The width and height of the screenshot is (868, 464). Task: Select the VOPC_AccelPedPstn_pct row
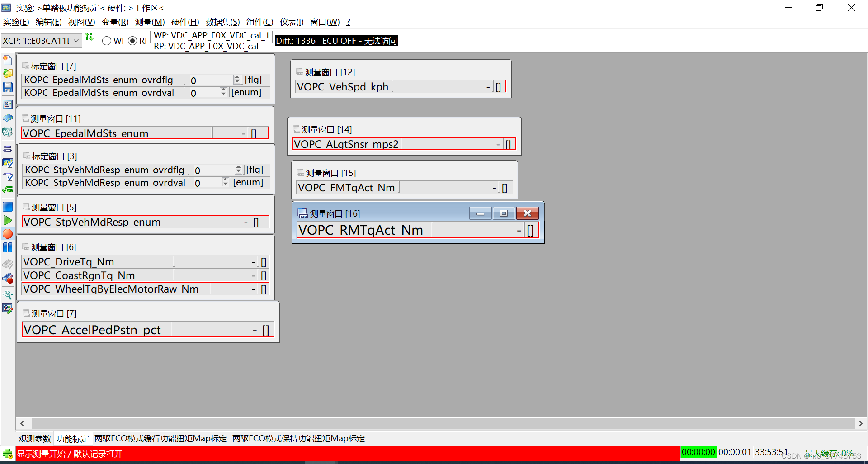point(147,330)
